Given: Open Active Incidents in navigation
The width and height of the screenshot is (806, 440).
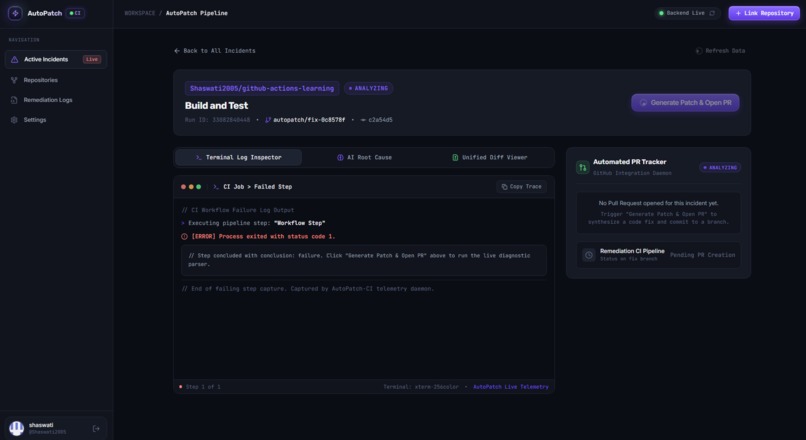Looking at the screenshot, I should coord(56,59).
